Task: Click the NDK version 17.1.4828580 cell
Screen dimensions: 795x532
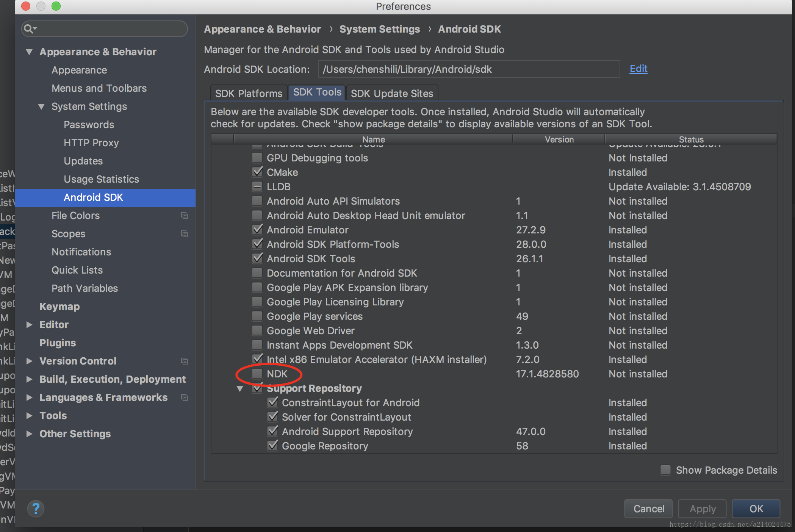Action: (x=547, y=374)
